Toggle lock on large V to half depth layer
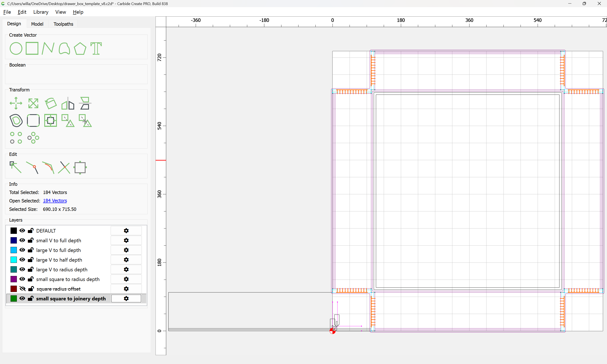 pyautogui.click(x=31, y=260)
